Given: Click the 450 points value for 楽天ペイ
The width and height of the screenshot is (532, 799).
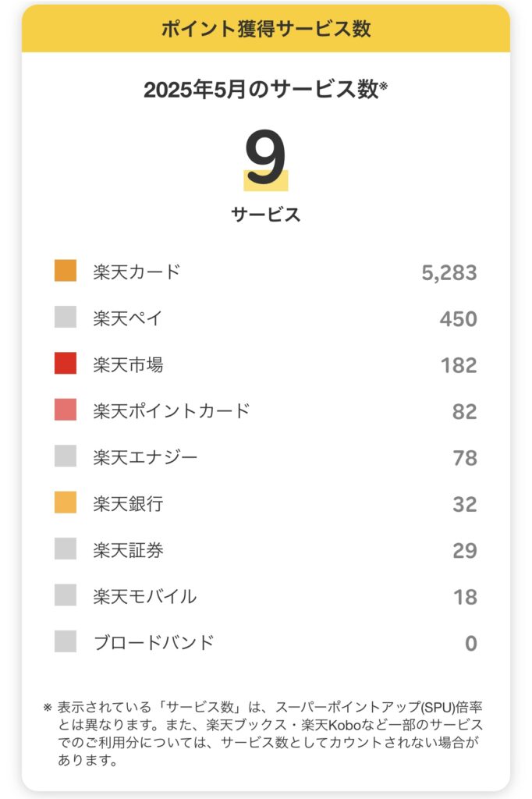Looking at the screenshot, I should pyautogui.click(x=458, y=319).
